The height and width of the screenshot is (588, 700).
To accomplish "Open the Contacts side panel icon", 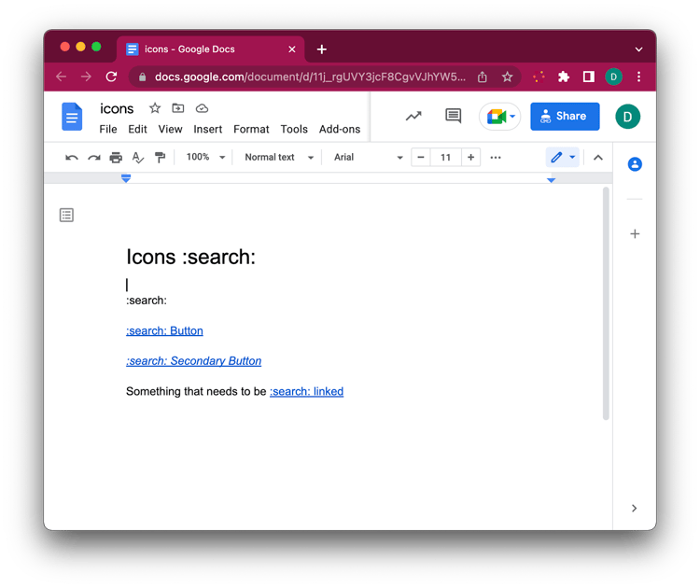I will coord(635,164).
